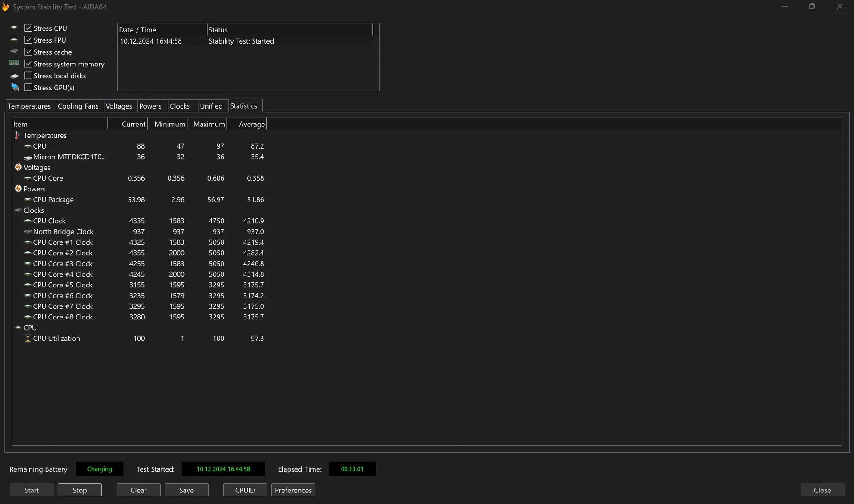Click the icon of CPU Core #4 Clock
Viewport: 854px width, 504px height.
[x=28, y=274]
